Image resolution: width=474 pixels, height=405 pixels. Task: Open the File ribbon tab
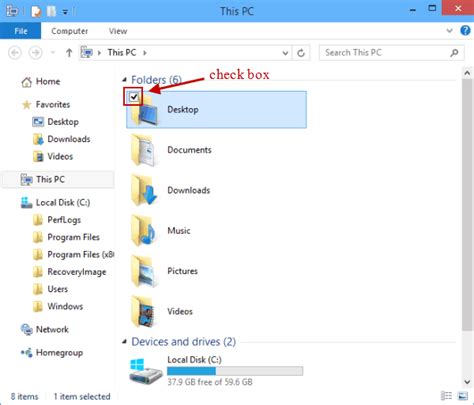(x=21, y=31)
